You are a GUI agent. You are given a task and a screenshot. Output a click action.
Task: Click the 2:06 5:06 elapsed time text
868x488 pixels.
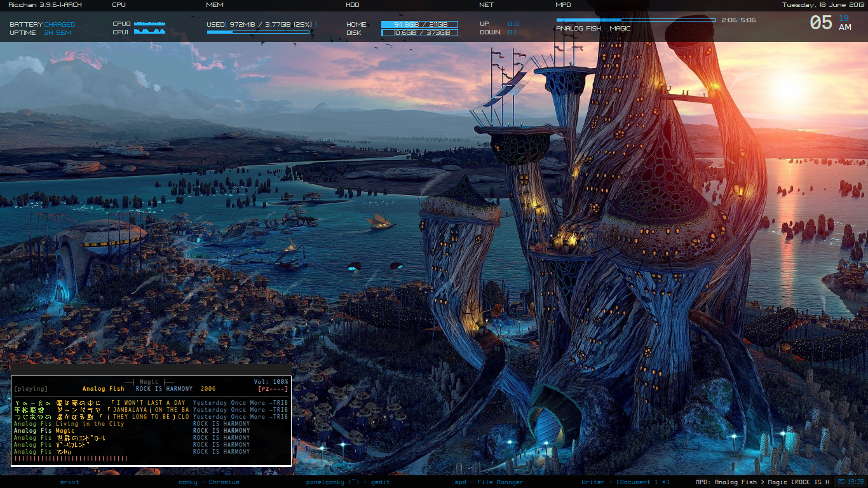coord(738,20)
